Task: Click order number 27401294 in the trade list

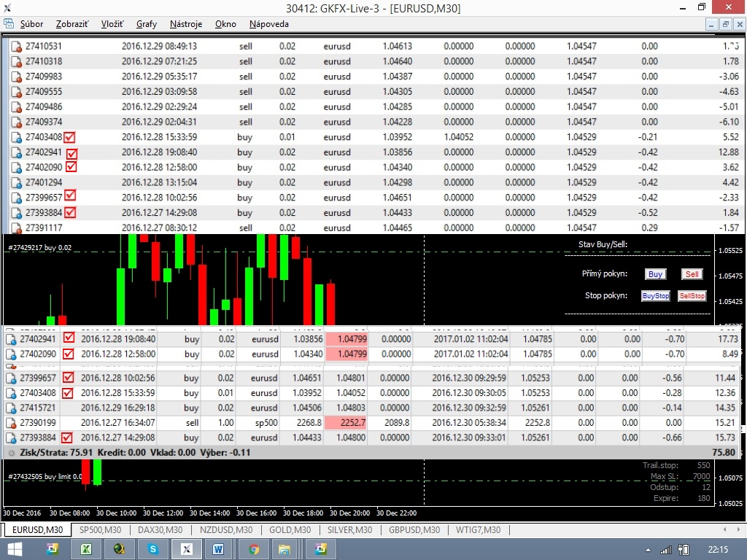Action: pyautogui.click(x=44, y=182)
